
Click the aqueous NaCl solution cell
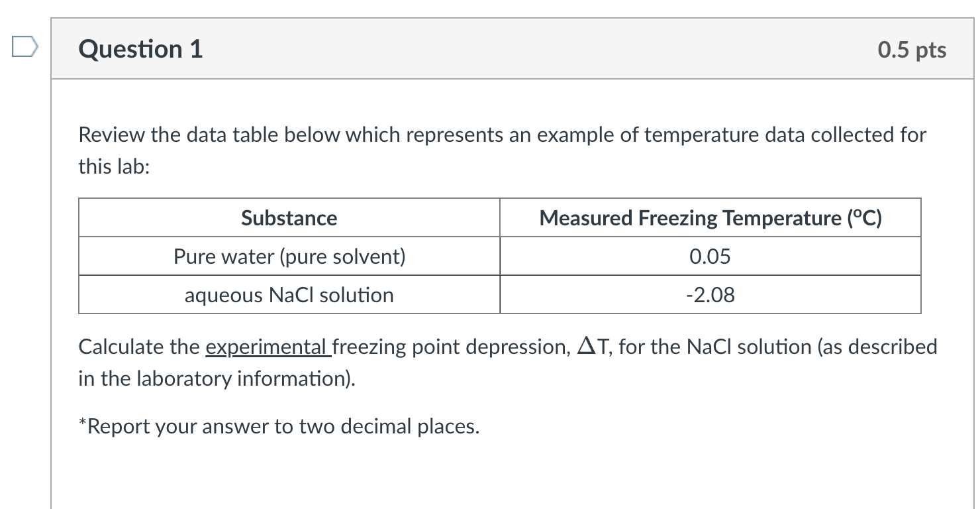(289, 295)
